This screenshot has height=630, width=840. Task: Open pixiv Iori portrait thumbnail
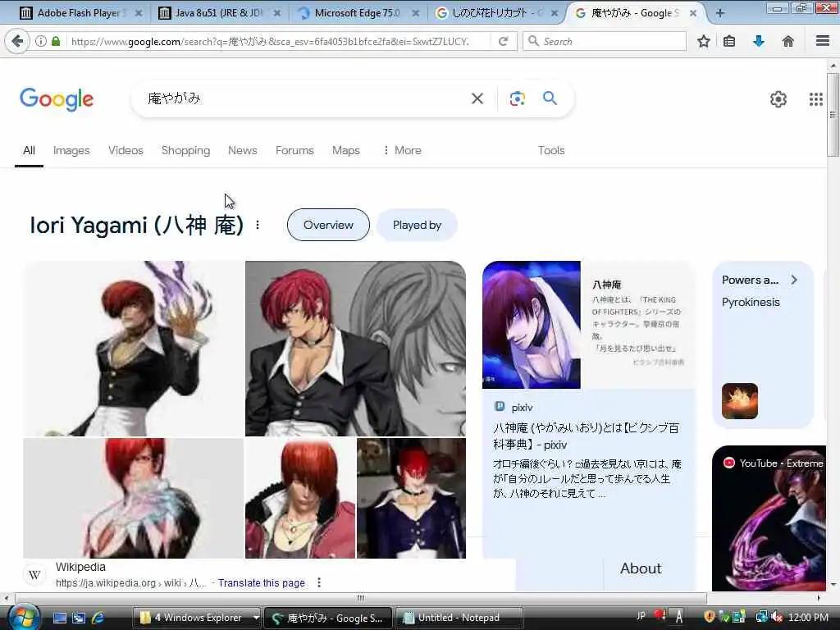532,325
